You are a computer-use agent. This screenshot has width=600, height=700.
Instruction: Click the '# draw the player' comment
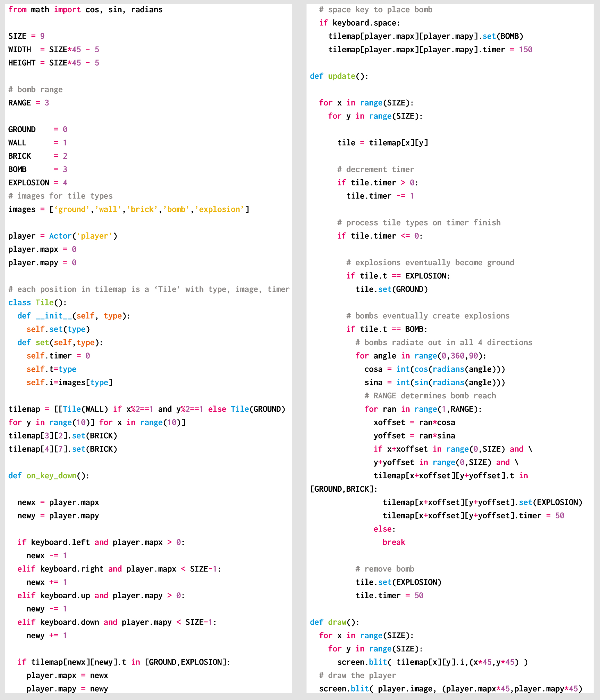pos(357,675)
